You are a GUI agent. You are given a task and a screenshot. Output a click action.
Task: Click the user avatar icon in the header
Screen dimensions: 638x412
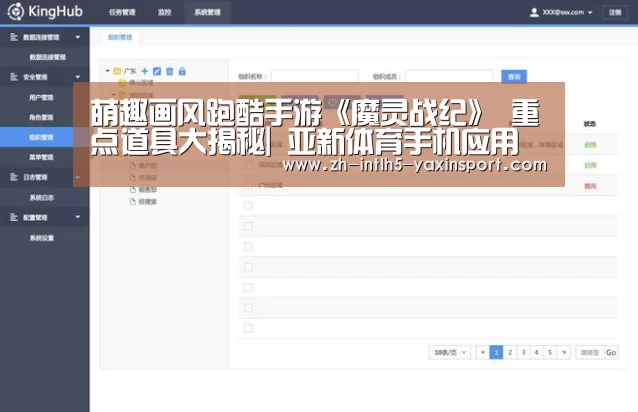pyautogui.click(x=534, y=12)
